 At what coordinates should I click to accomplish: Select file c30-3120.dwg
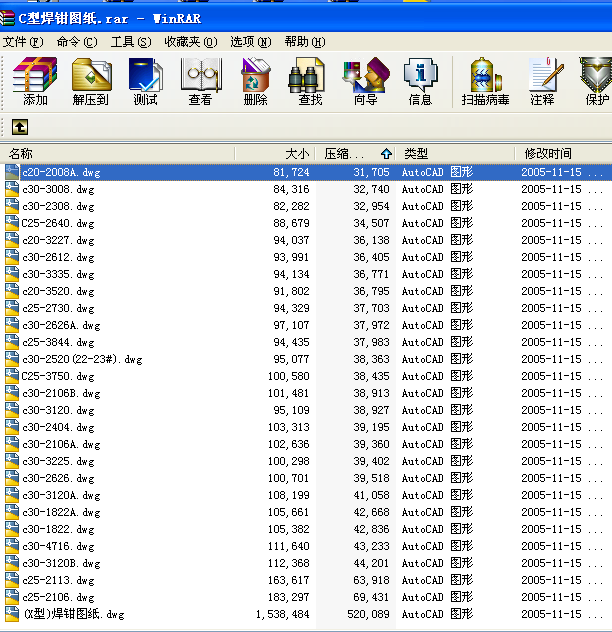pos(58,410)
